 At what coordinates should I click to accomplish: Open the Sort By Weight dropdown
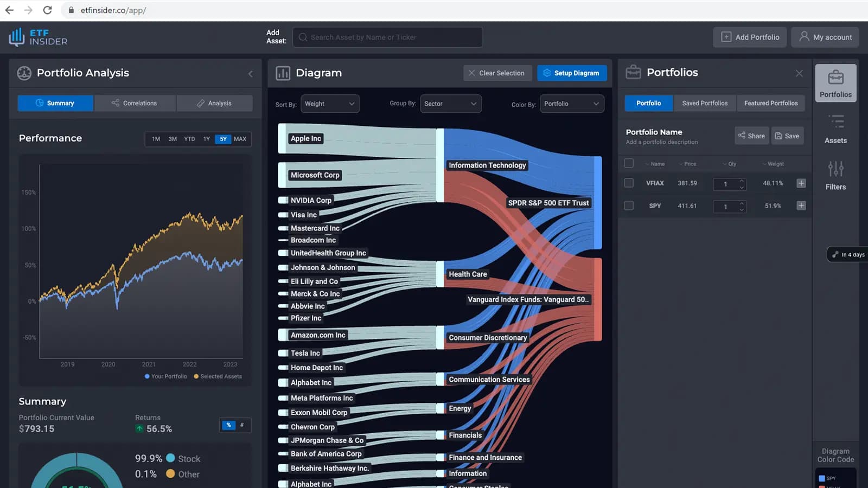pyautogui.click(x=330, y=104)
